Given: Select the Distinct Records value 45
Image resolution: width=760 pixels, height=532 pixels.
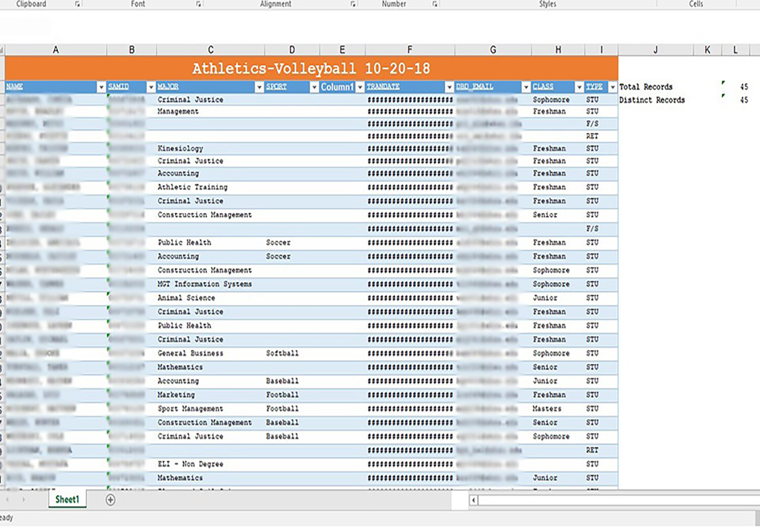Looking at the screenshot, I should click(744, 100).
